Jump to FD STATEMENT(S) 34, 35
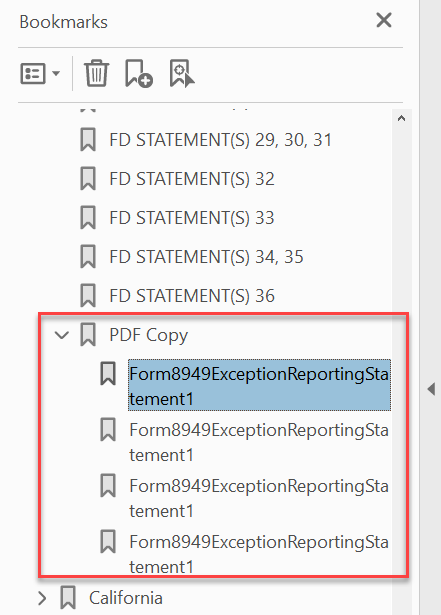 [x=206, y=257]
